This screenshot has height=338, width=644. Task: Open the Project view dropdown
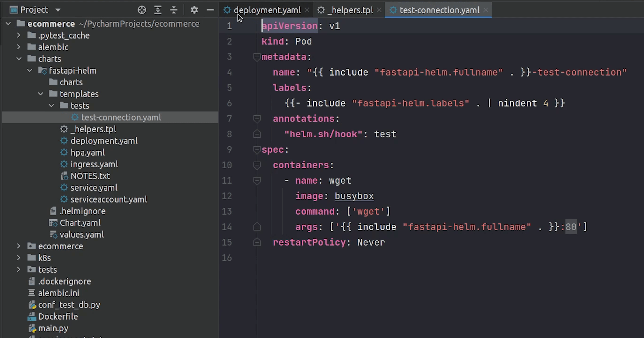[x=58, y=10]
